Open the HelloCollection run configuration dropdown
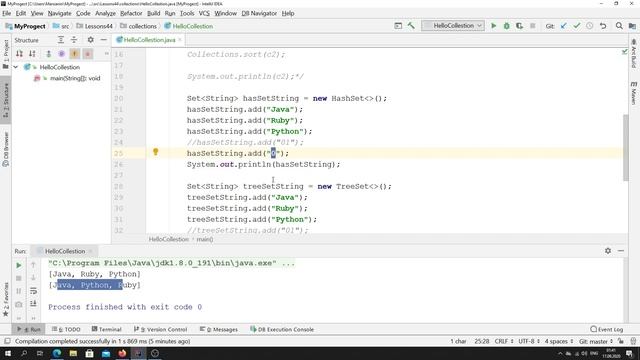 (x=453, y=26)
